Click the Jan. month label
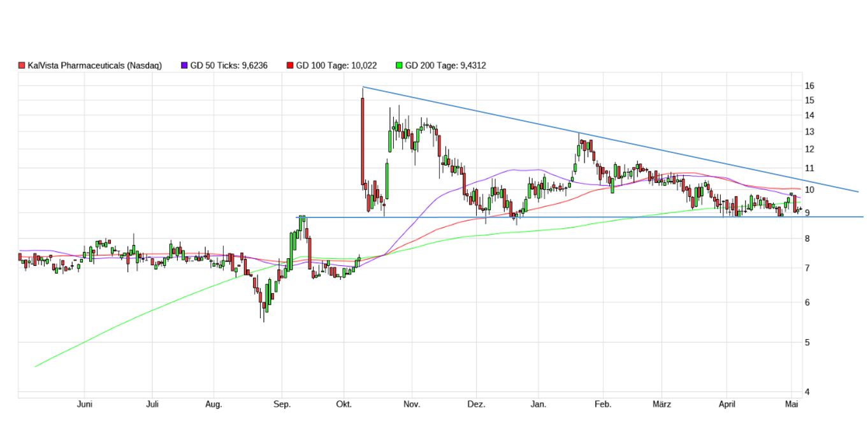Viewport: 868px width, 431px height. click(539, 404)
